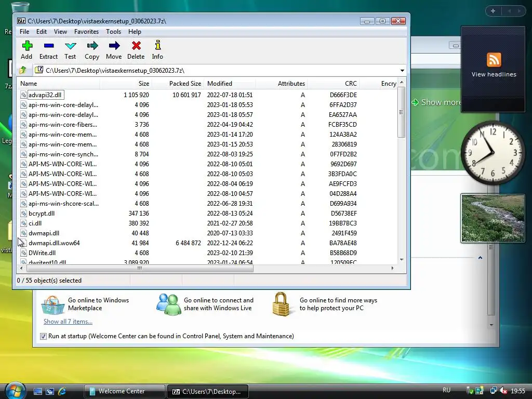The height and width of the screenshot is (399, 532).
Task: Click the Add toolbar icon
Action: point(27,46)
